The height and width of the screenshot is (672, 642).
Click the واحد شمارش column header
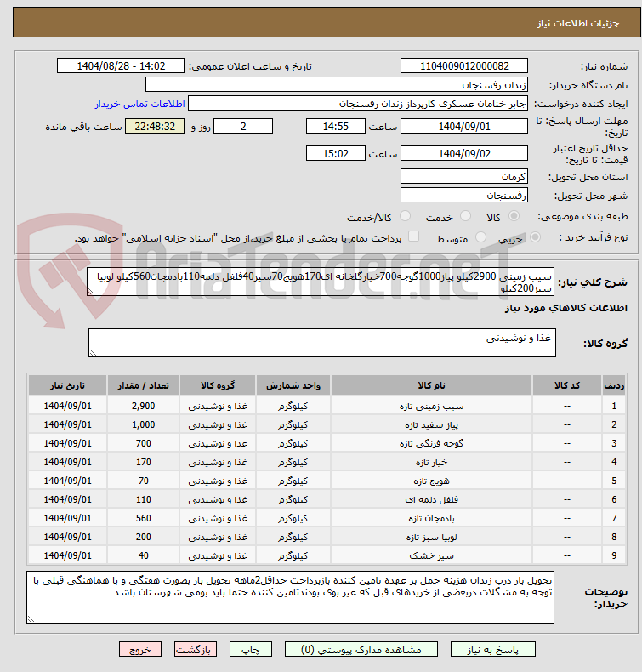293,385
